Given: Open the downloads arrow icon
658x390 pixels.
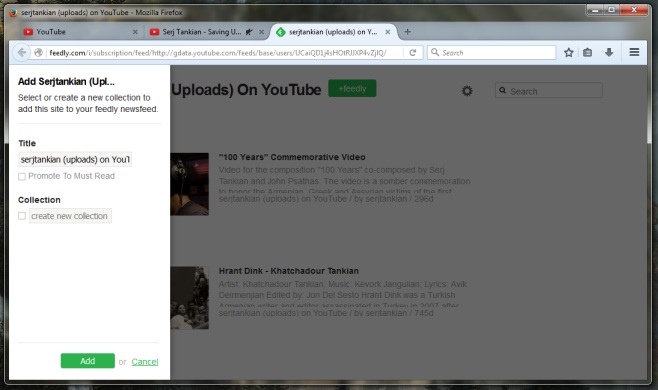Looking at the screenshot, I should [x=609, y=52].
